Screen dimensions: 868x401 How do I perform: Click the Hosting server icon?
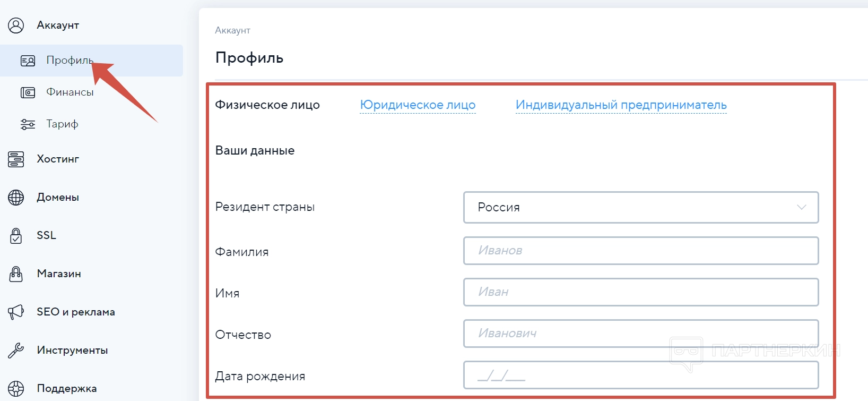coord(16,159)
